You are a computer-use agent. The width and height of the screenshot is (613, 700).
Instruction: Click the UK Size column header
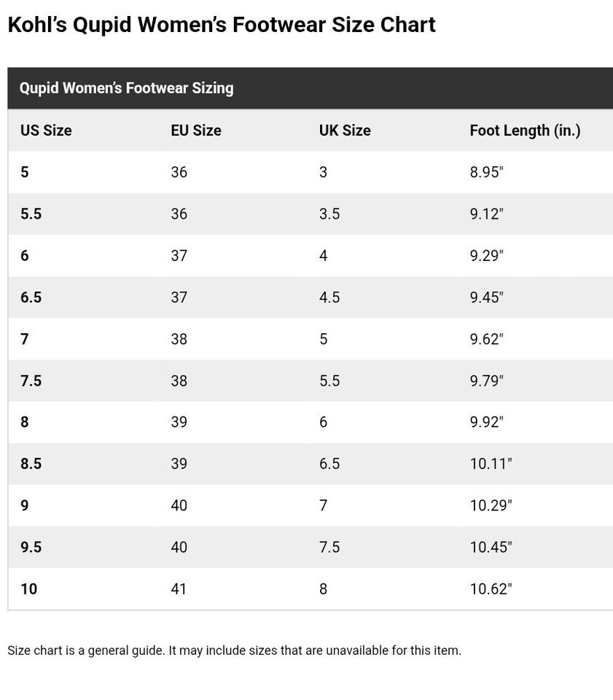coord(345,131)
